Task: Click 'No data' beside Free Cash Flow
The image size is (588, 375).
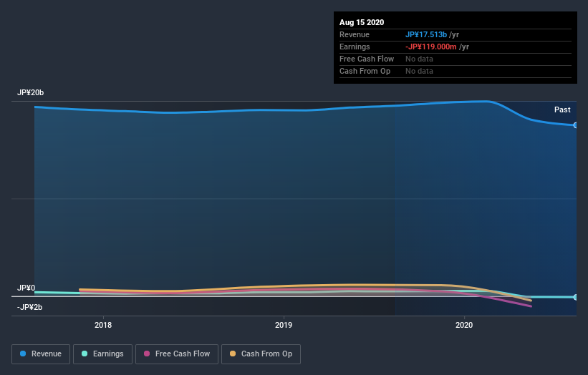Action: [419, 59]
